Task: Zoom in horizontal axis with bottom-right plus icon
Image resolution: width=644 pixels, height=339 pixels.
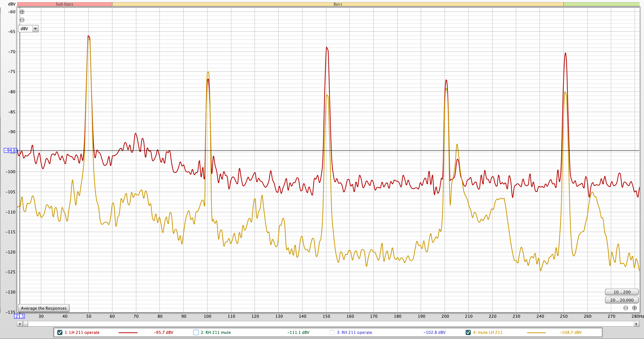Action: 634,308
